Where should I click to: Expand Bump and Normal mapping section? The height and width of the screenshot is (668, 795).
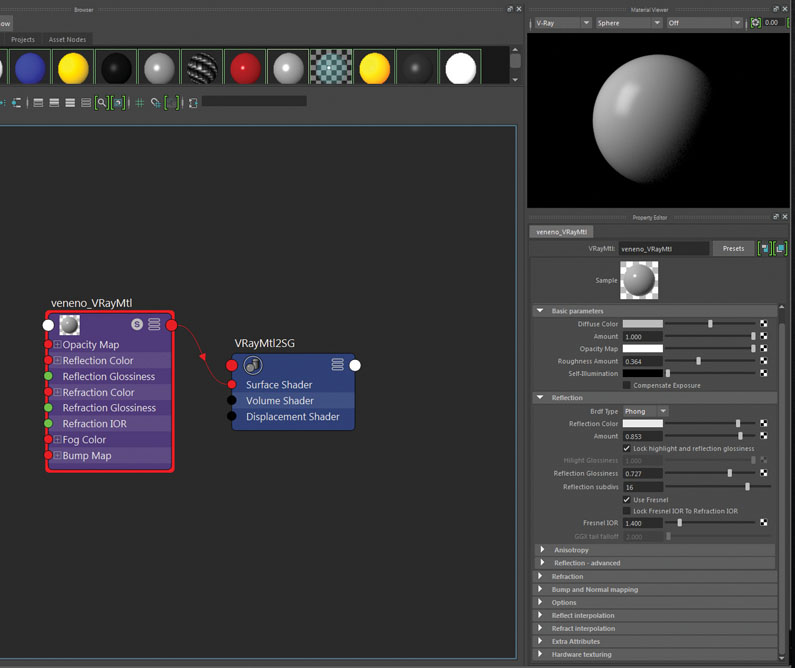[540, 589]
